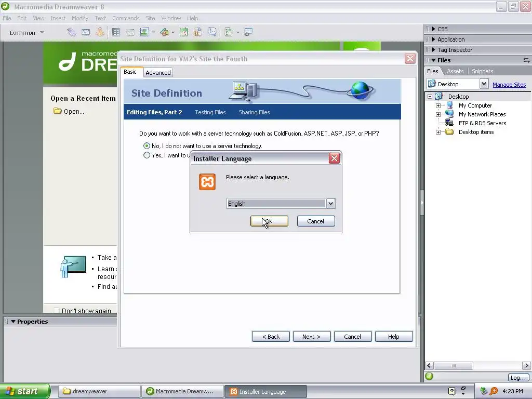Viewport: 532px width, 399px height.
Task: Click Cancel in the Installer Language dialog
Action: click(316, 221)
